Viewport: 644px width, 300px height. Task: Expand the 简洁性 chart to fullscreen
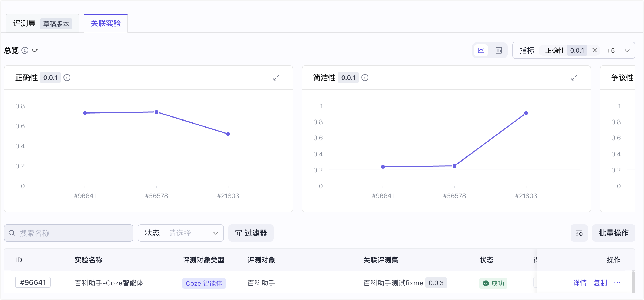click(x=574, y=78)
